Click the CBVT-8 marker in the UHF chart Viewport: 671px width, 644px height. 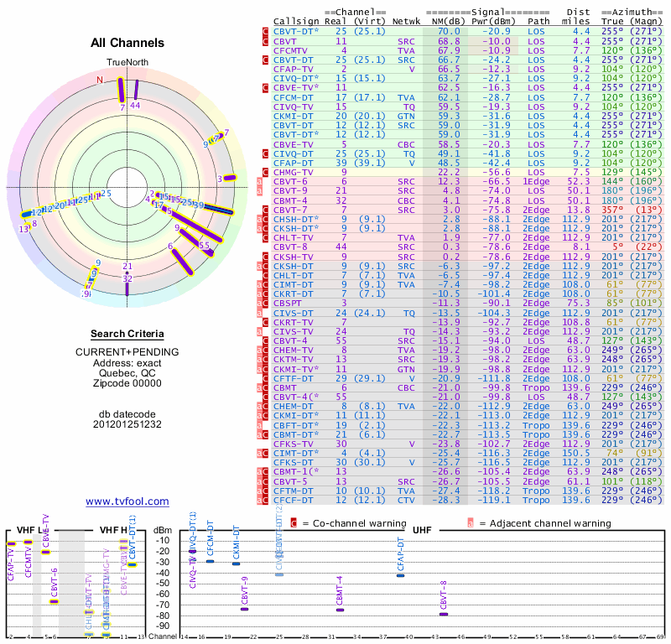(x=444, y=615)
